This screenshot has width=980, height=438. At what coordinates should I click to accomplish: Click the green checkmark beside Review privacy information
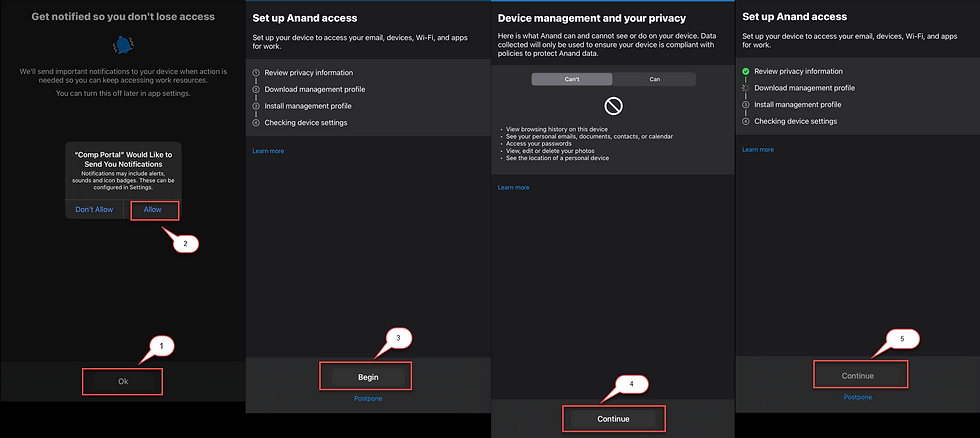click(746, 72)
